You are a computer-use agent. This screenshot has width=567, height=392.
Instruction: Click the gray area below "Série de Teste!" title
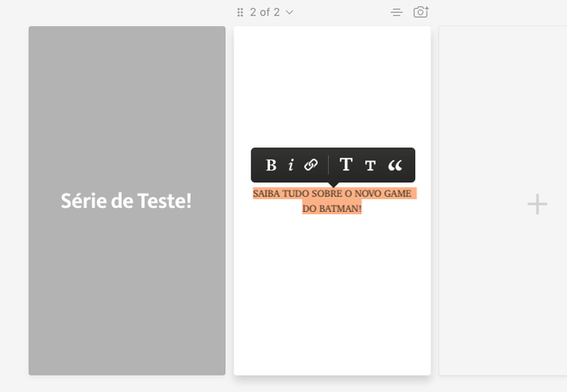(127, 293)
